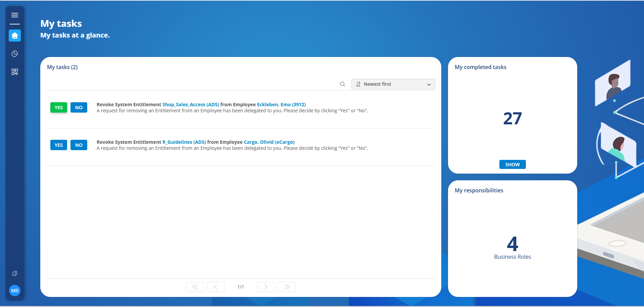Open the 4 Business Roles responsibilities

pyautogui.click(x=512, y=248)
